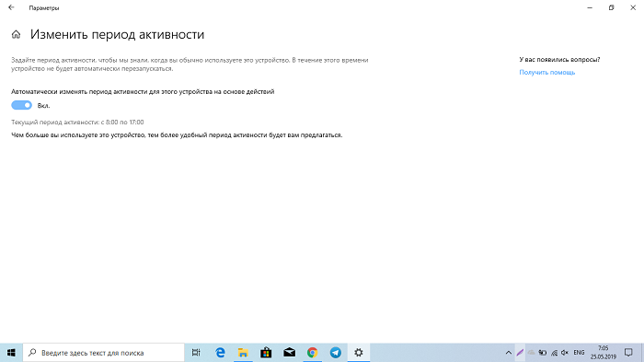
Task: Open OneDrive cloud tray icon
Action: [x=531, y=353]
